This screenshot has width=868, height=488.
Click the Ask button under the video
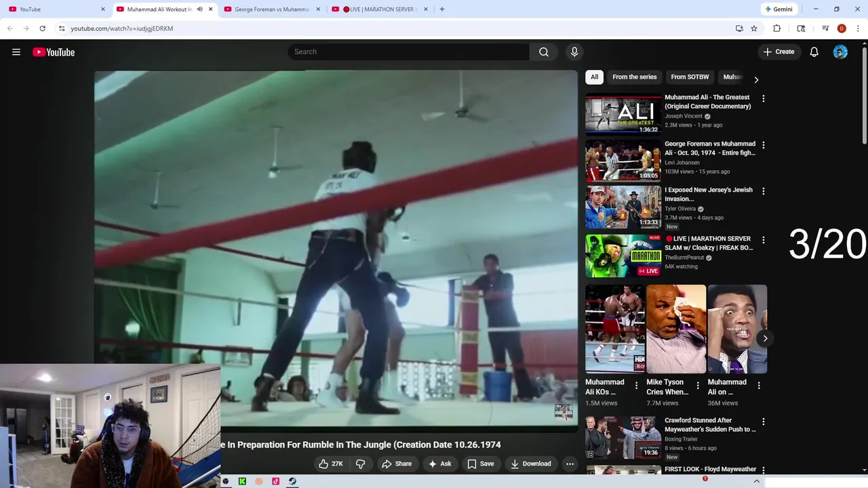tap(439, 464)
